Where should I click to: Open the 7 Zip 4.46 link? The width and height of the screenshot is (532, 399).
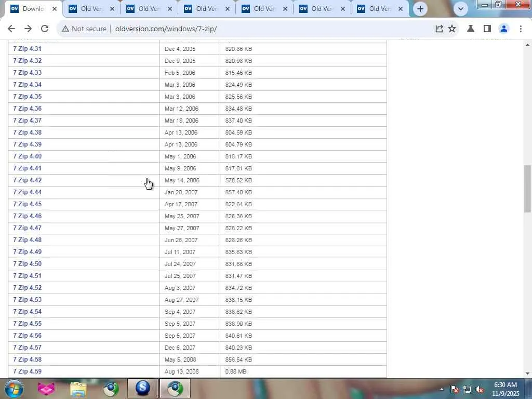pyautogui.click(x=27, y=216)
